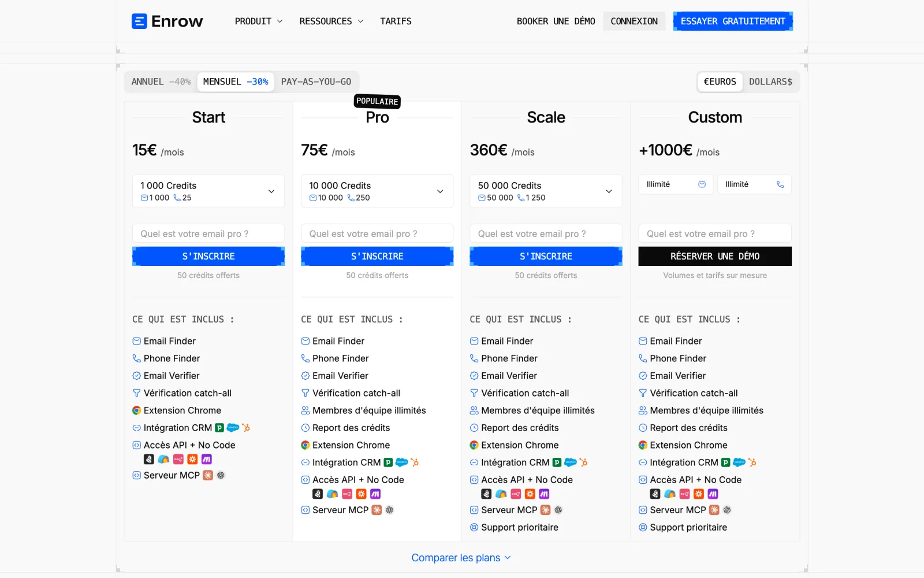Click the Email Finder icon in Start plan
924x578 pixels.
(137, 341)
